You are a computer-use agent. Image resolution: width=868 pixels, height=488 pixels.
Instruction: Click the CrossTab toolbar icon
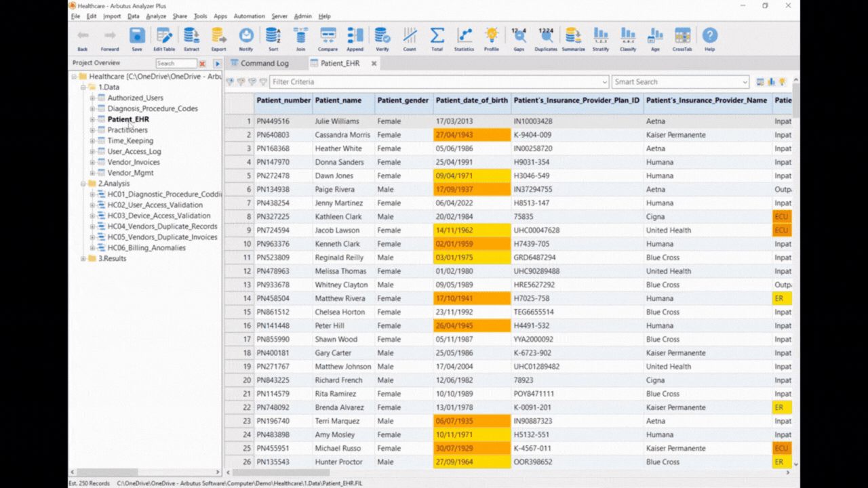point(682,39)
